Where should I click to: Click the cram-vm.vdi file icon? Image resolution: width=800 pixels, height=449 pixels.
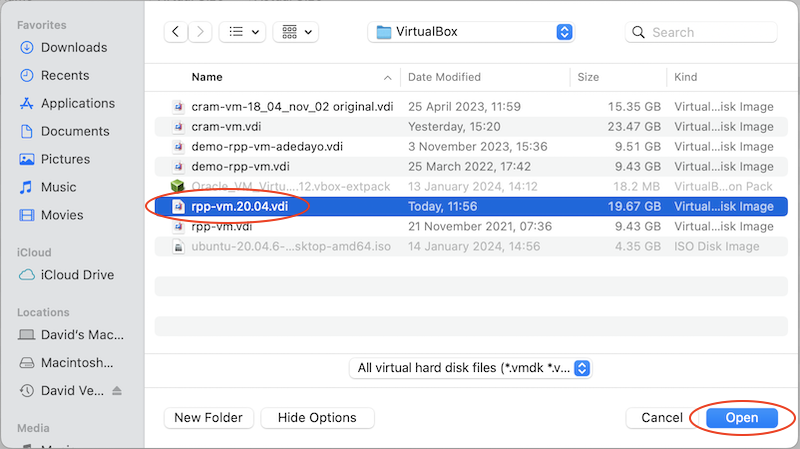178,127
